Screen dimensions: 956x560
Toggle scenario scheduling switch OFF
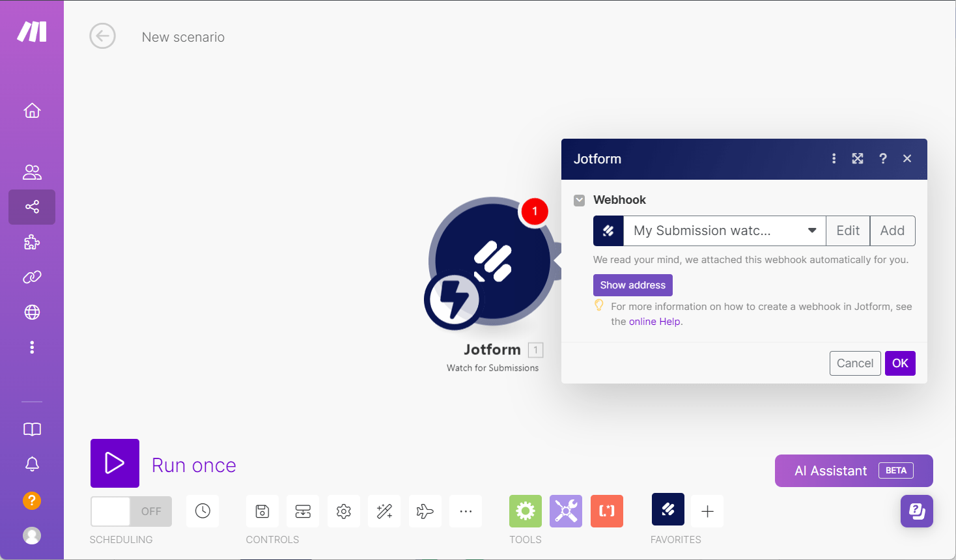[131, 511]
